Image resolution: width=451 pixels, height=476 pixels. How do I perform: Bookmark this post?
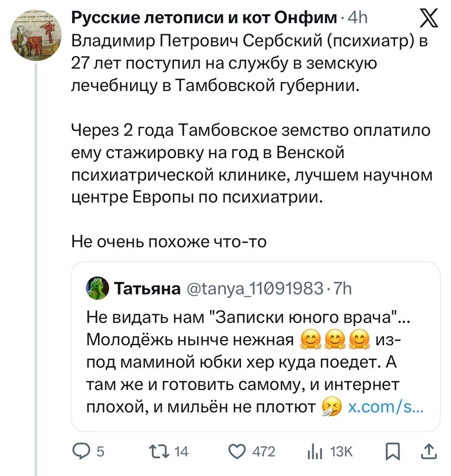(391, 452)
